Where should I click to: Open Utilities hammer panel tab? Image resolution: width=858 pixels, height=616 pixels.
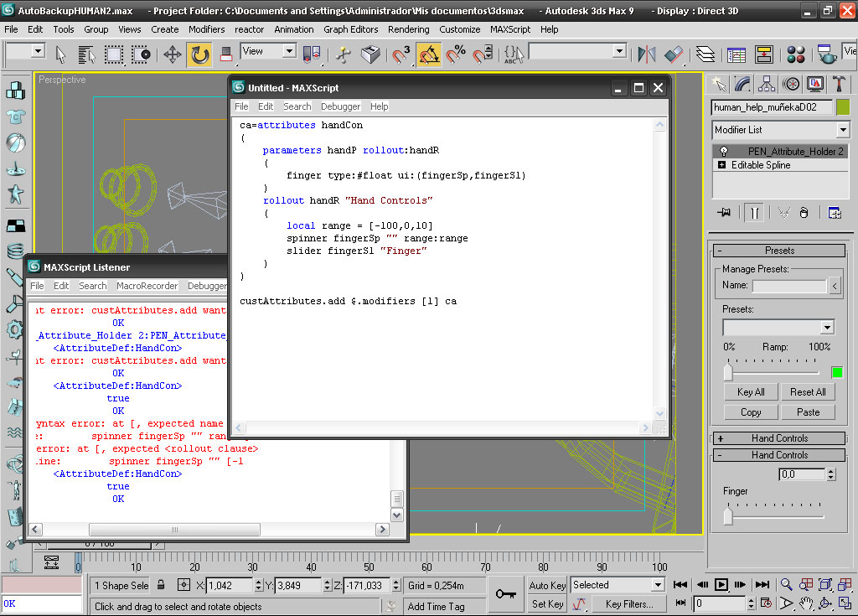[x=839, y=84]
